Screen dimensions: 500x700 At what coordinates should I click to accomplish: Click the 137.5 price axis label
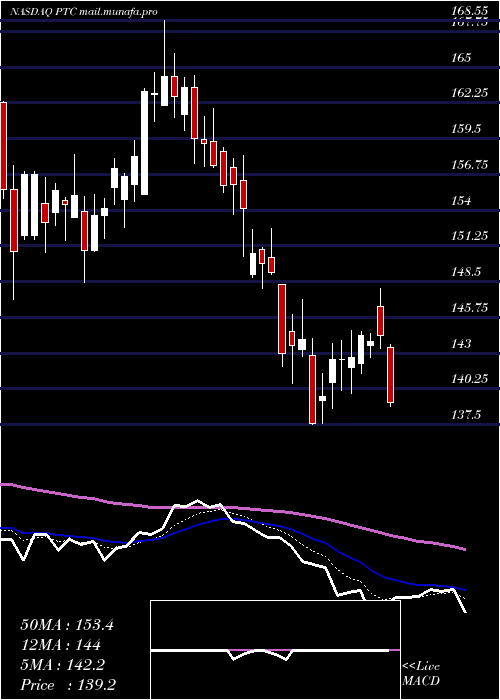coord(466,415)
